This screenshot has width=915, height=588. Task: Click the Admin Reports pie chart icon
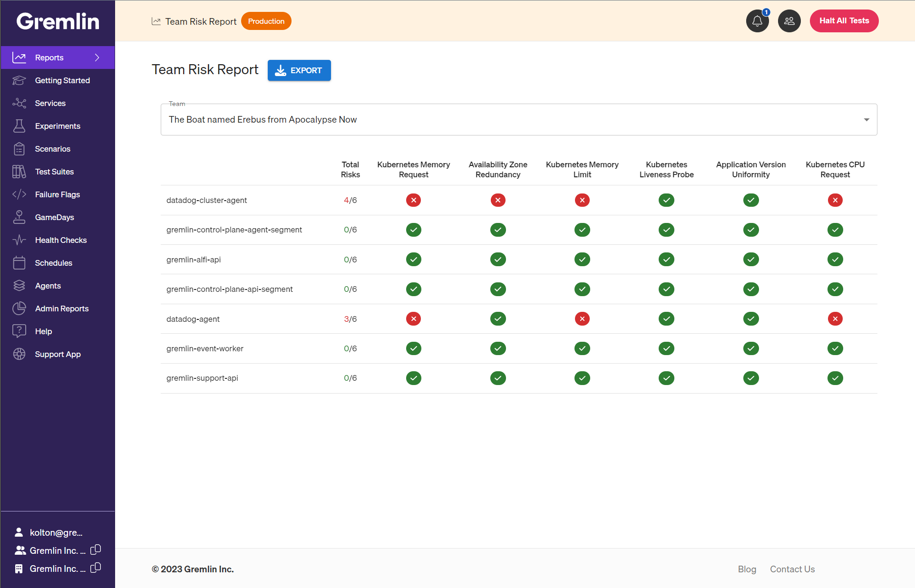point(19,308)
